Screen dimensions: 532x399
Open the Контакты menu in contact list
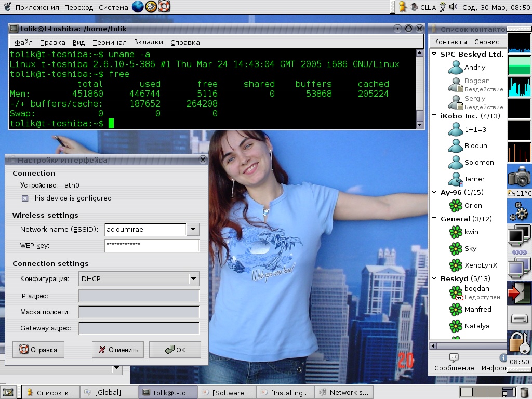[x=450, y=42]
